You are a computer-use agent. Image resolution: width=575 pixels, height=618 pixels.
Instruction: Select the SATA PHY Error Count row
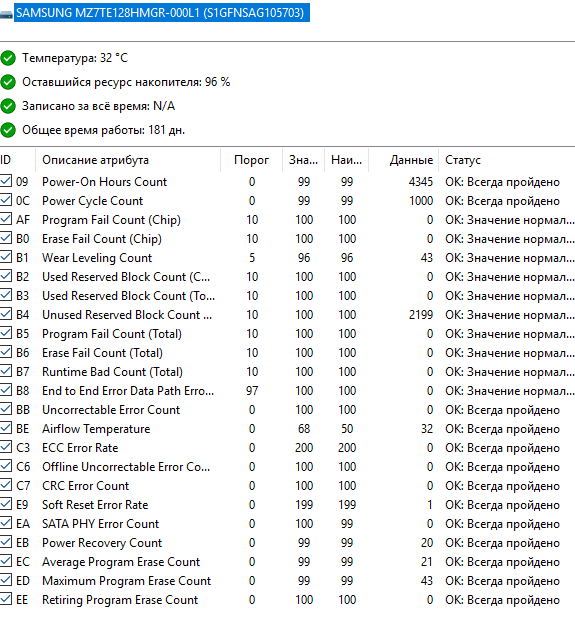tap(287, 524)
